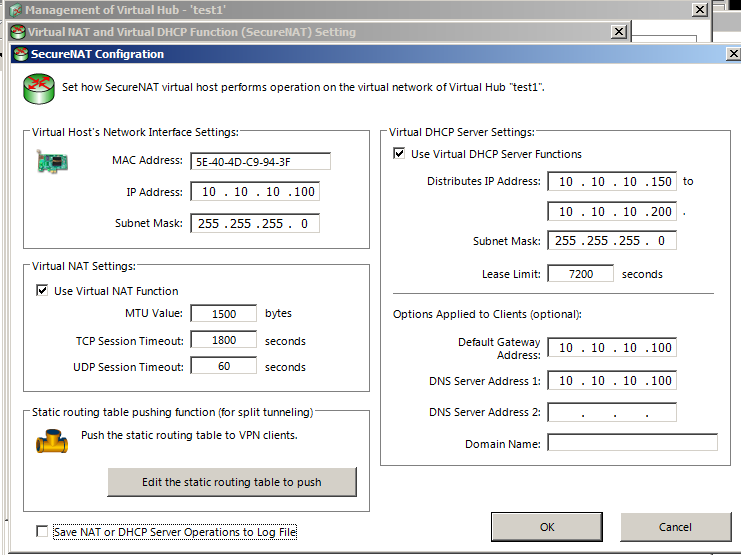Click the MAC Address input field

[x=260, y=161]
